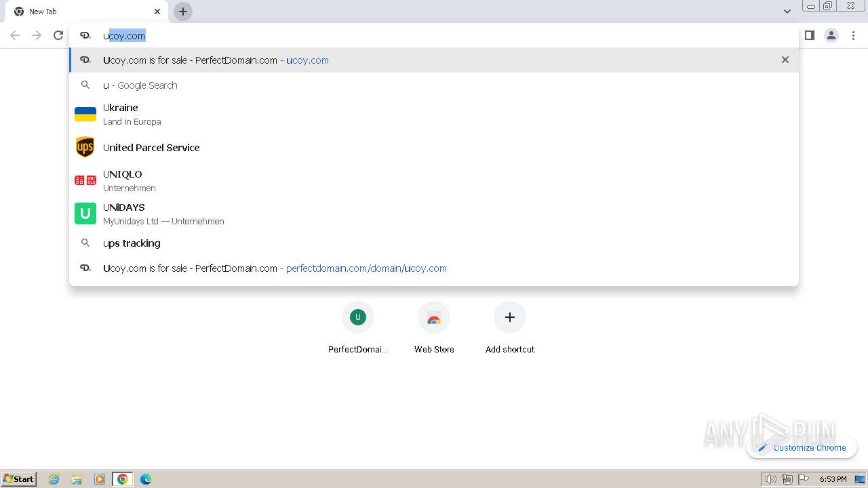Image resolution: width=868 pixels, height=488 pixels.
Task: Select the UNiDAYS suggestion
Action: pos(434,213)
